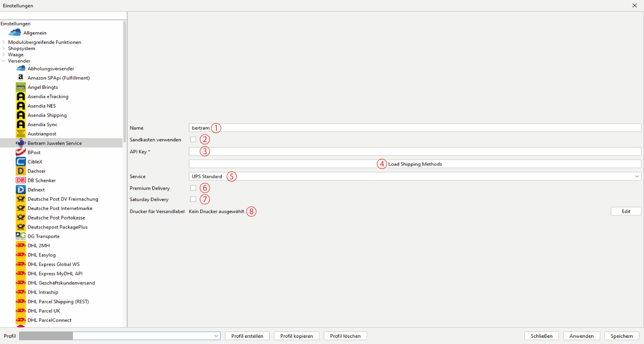Click the CibleX logo icon
The image size is (644, 344).
coord(21,162)
